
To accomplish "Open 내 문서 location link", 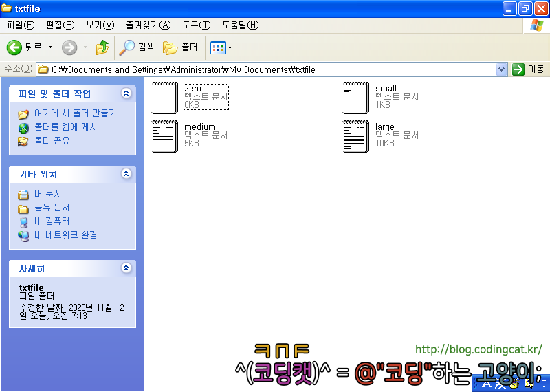I will click(x=47, y=194).
